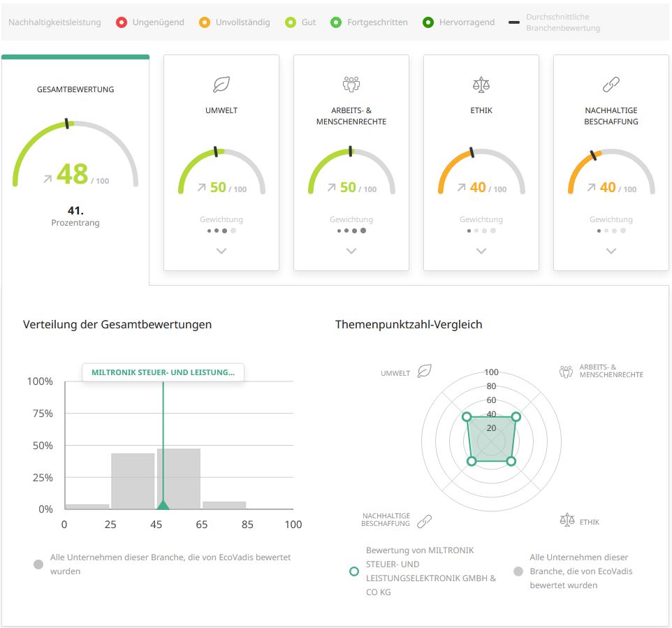The image size is (672, 628).
Task: Click the '100%' y-axis label
Action: point(40,381)
